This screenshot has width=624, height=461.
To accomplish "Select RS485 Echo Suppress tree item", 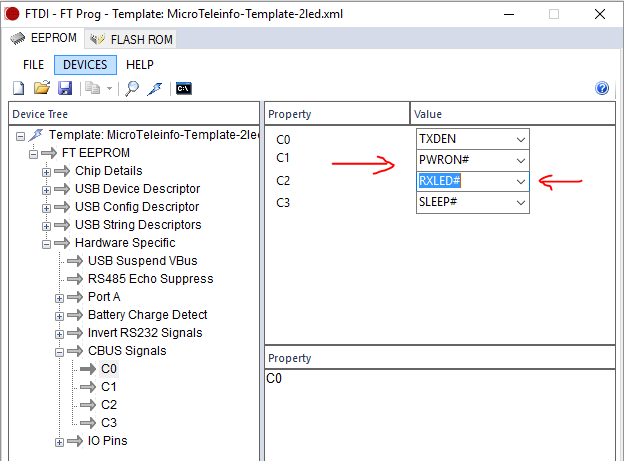I will 150,279.
